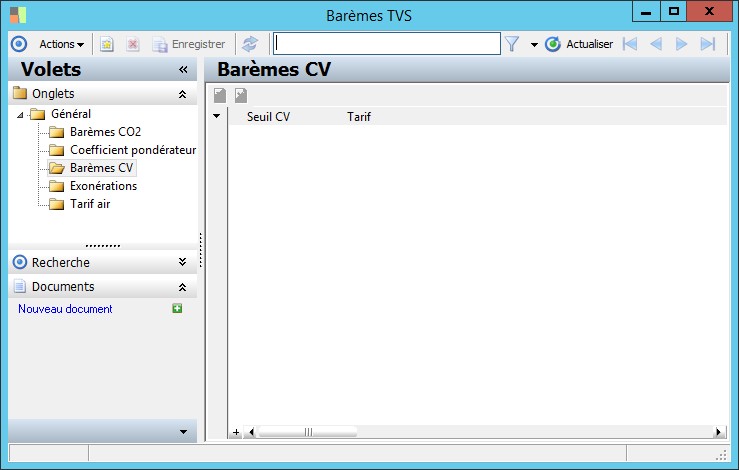
Task: Collapse the Général tree node
Action: [x=20, y=115]
